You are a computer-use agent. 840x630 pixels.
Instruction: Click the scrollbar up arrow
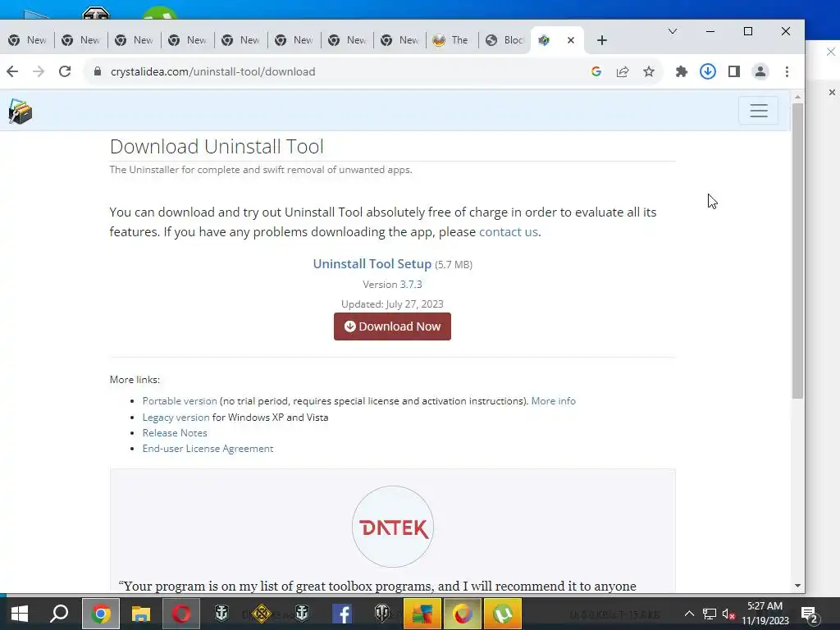(x=797, y=97)
